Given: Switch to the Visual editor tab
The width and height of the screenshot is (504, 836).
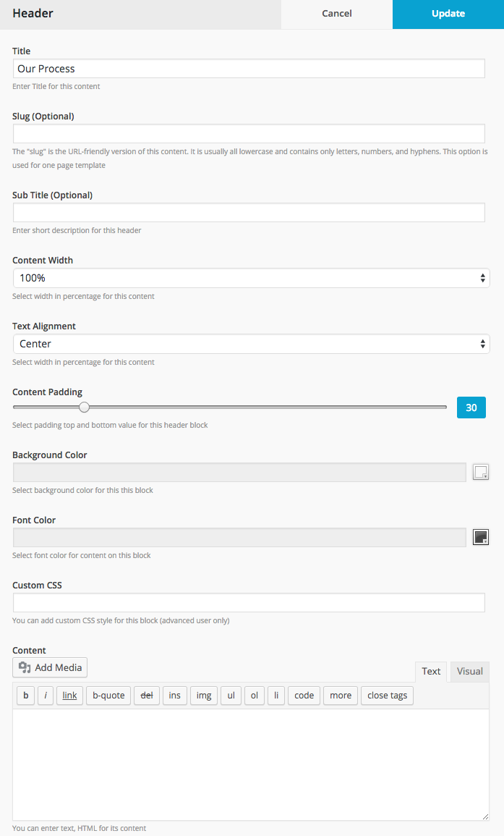Looking at the screenshot, I should pos(469,671).
